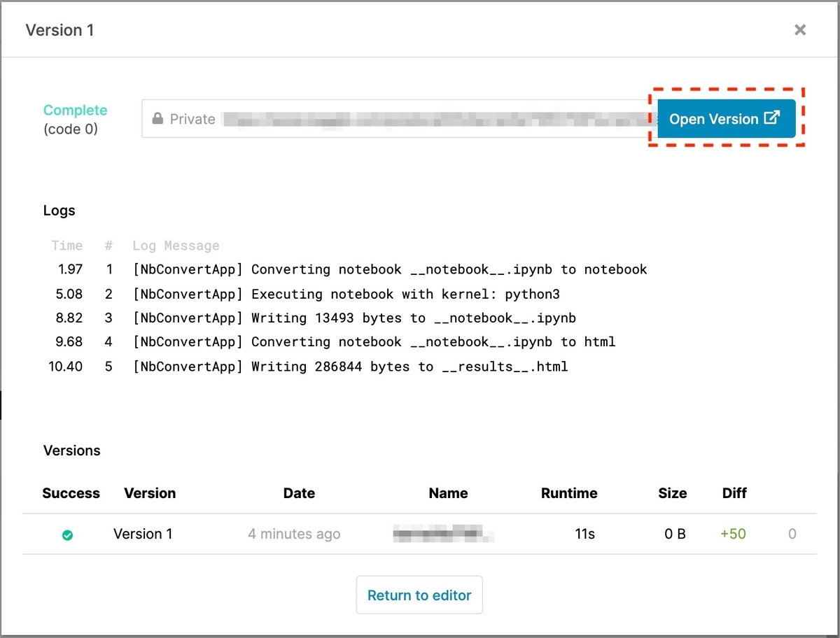Click log line 'Writing 13493 bytes'
The width and height of the screenshot is (840, 638).
[x=354, y=318]
